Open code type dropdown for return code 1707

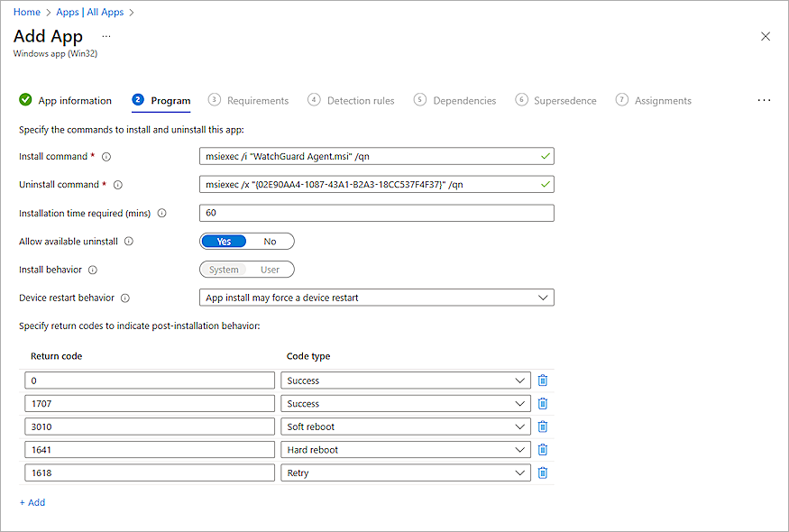[x=406, y=404]
